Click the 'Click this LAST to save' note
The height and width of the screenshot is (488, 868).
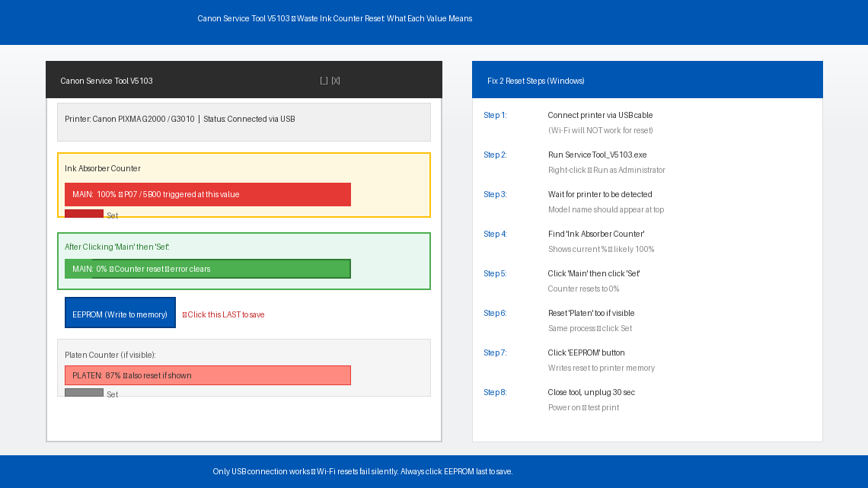(224, 314)
